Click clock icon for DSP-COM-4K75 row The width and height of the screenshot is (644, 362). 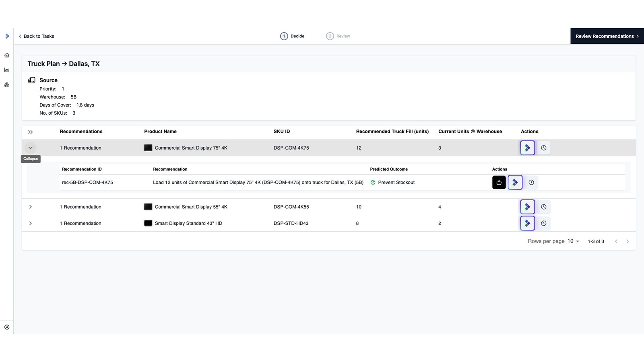pyautogui.click(x=543, y=148)
